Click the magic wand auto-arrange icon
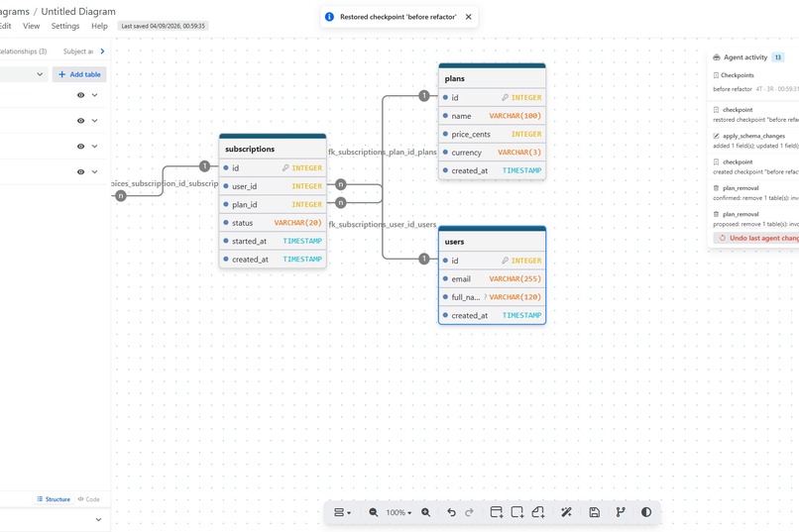The image size is (799, 532). click(x=566, y=512)
